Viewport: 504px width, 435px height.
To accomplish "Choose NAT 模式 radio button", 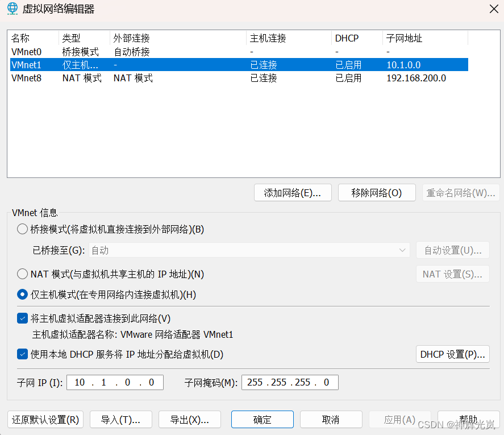I will tap(23, 274).
